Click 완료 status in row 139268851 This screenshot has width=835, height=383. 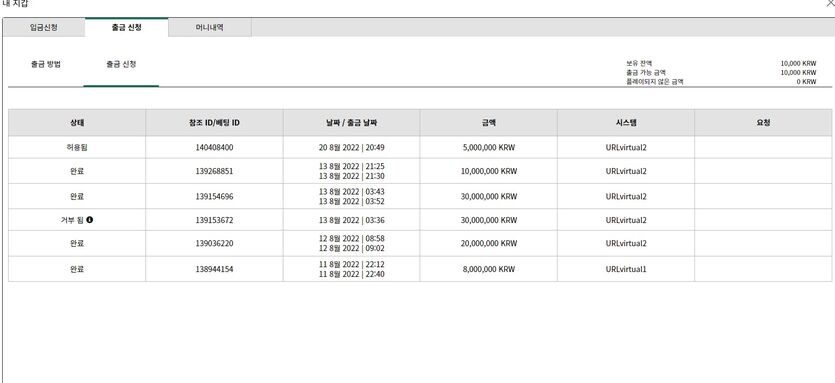pos(77,171)
